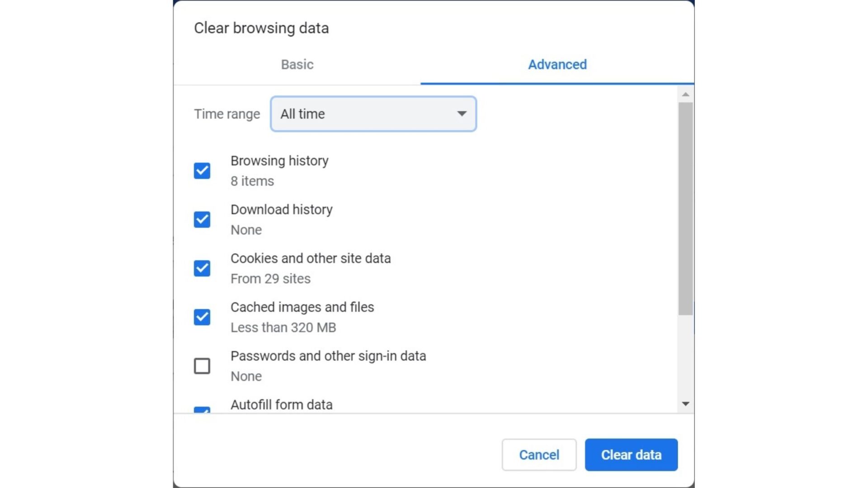Click the Less than 320 MB label
The height and width of the screenshot is (488, 868).
click(x=283, y=327)
